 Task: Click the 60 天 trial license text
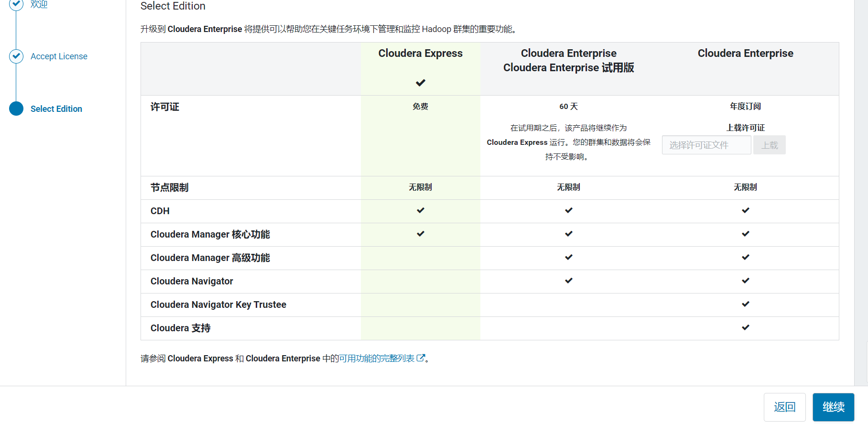(x=569, y=106)
